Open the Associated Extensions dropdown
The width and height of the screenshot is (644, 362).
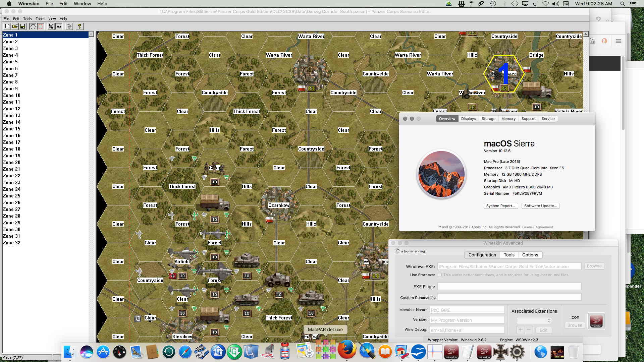coord(534,320)
